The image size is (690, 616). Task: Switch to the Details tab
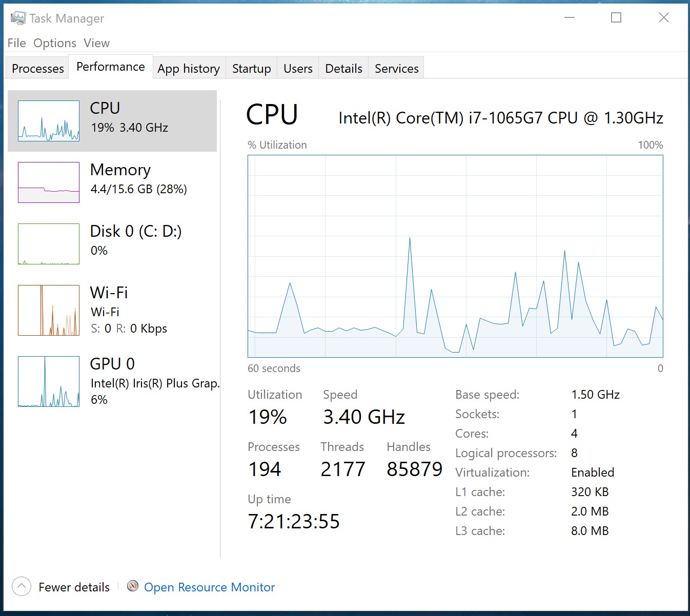click(x=343, y=68)
